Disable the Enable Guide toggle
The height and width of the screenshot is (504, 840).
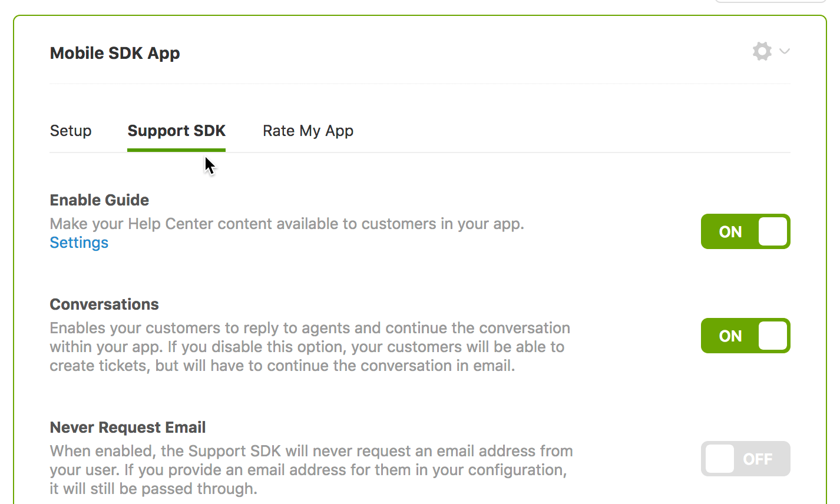[745, 231]
